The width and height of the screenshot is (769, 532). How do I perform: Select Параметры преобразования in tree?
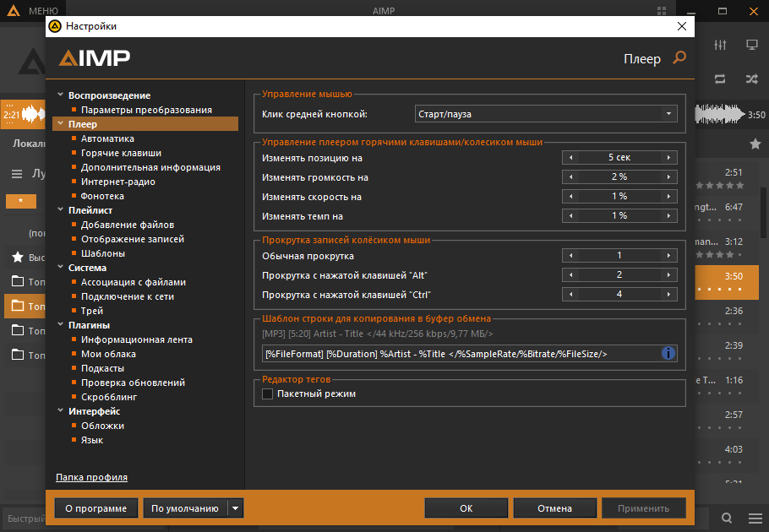146,110
